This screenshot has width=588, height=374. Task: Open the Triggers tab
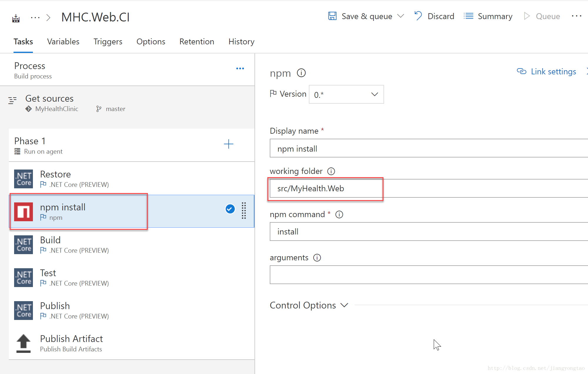click(108, 42)
